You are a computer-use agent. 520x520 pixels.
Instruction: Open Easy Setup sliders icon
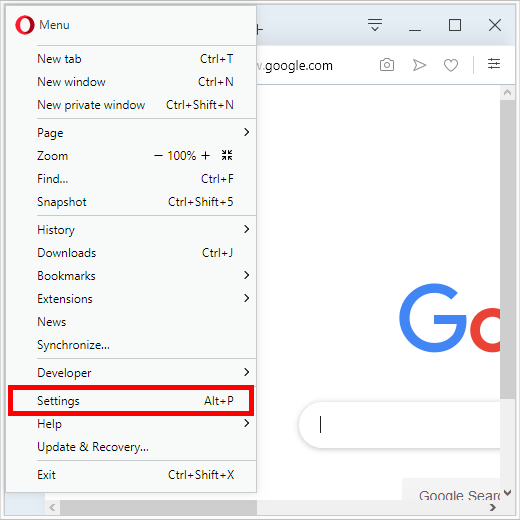494,64
